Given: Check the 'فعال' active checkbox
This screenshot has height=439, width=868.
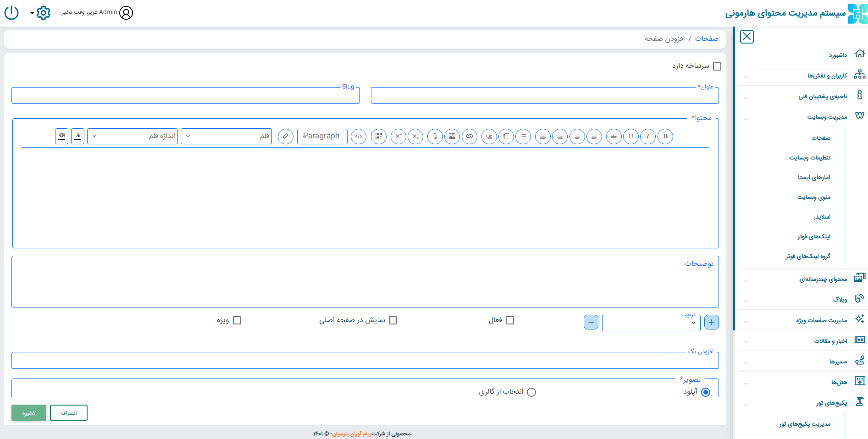Looking at the screenshot, I should click(x=509, y=320).
